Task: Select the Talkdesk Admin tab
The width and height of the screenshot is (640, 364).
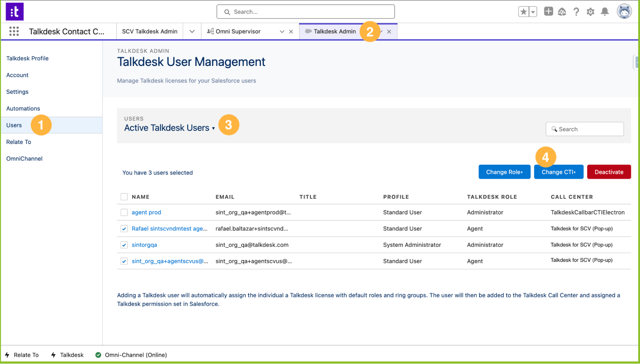Action: (335, 31)
